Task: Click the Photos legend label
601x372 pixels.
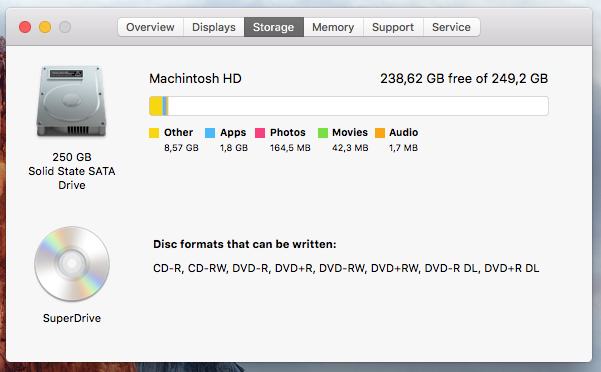Action: click(x=288, y=133)
